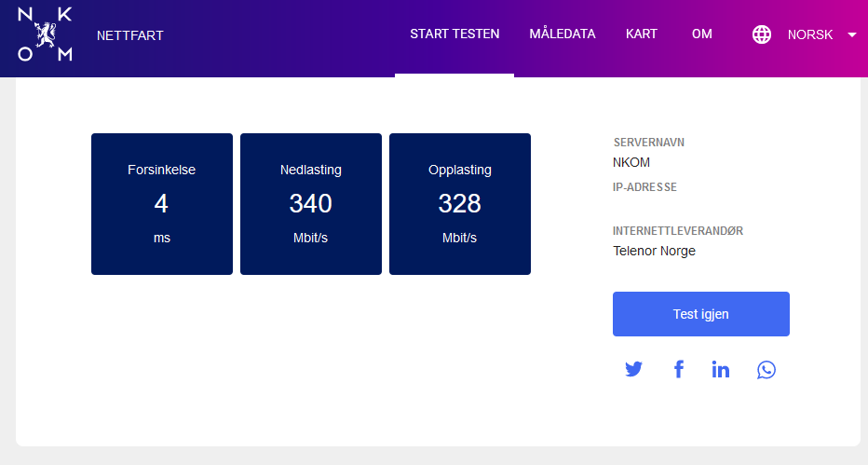Run the test again with Test igjen
Image resolution: width=868 pixels, height=465 pixels.
700,314
